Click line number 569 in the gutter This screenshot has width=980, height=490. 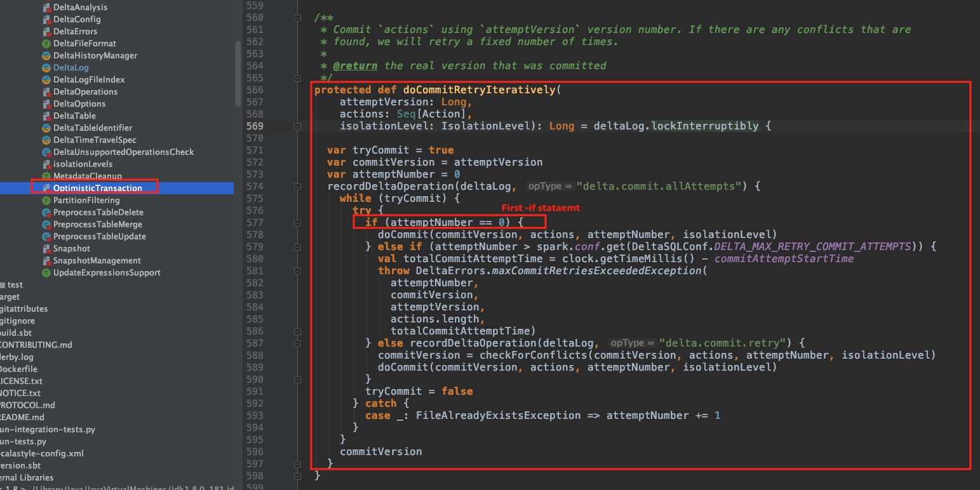(x=255, y=126)
